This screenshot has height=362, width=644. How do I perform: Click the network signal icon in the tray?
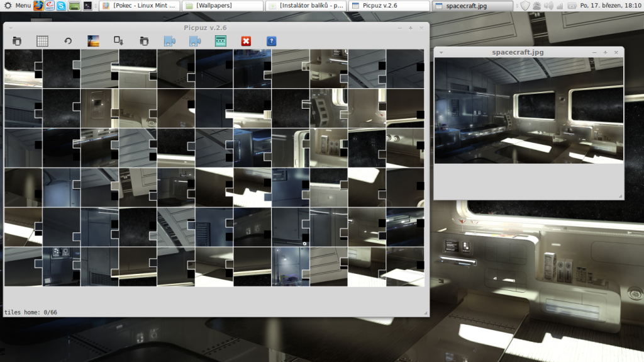click(x=560, y=5)
